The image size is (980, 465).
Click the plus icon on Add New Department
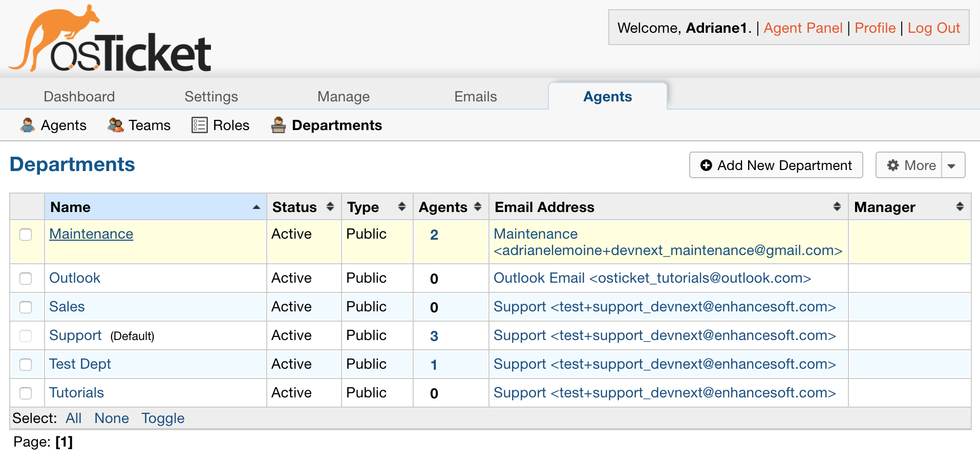[706, 165]
